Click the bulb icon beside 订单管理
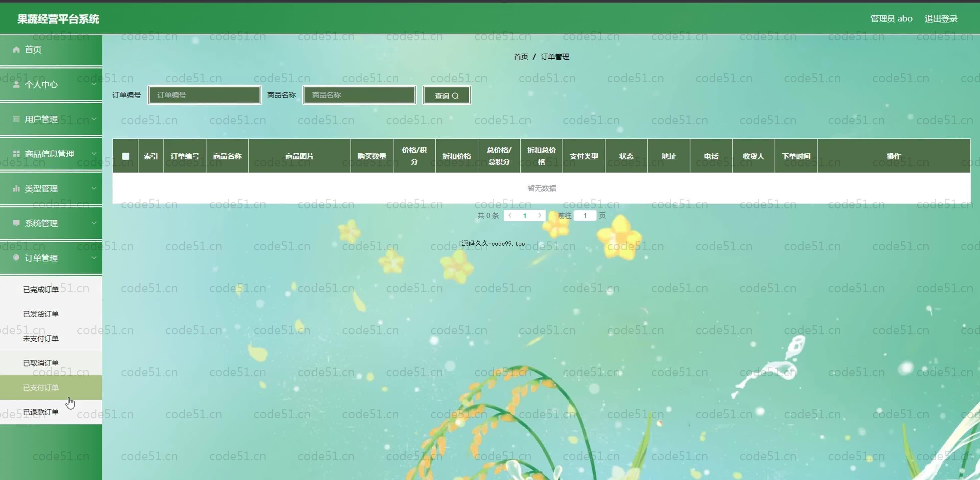 point(16,258)
